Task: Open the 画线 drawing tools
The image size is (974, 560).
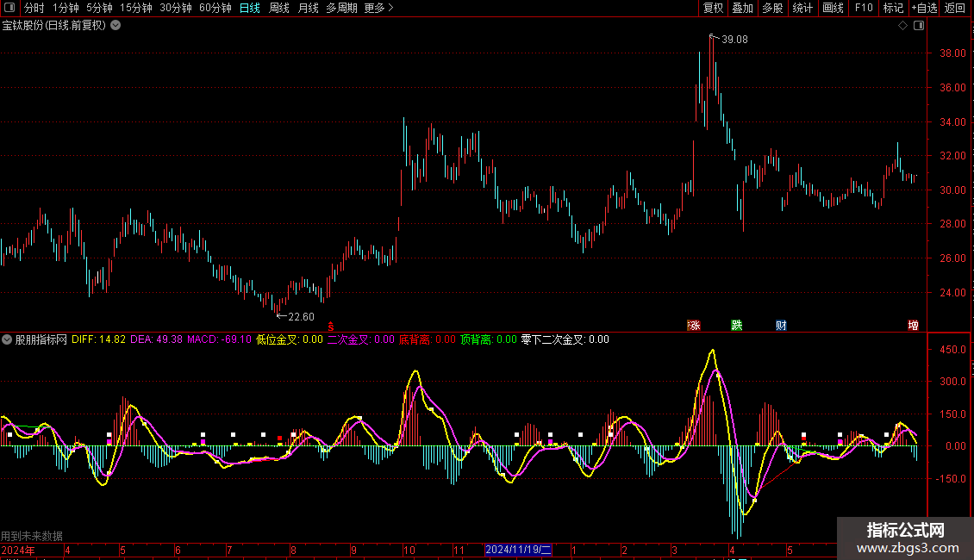Action: click(x=833, y=8)
